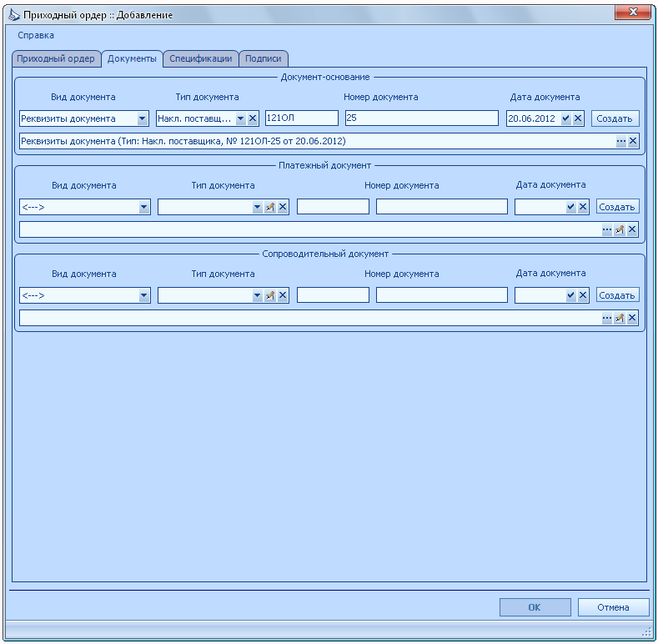
Task: Click the application icon in title bar
Action: pos(14,15)
